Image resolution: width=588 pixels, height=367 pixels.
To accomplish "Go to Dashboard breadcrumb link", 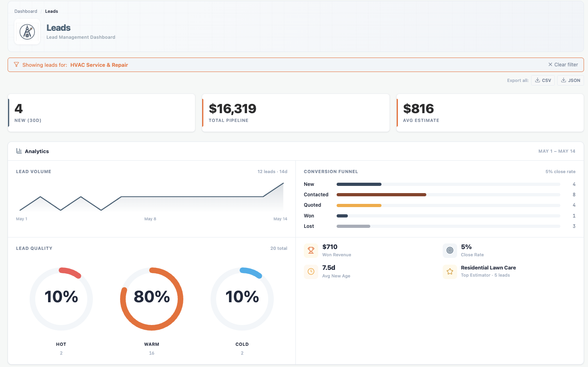I will (x=26, y=11).
